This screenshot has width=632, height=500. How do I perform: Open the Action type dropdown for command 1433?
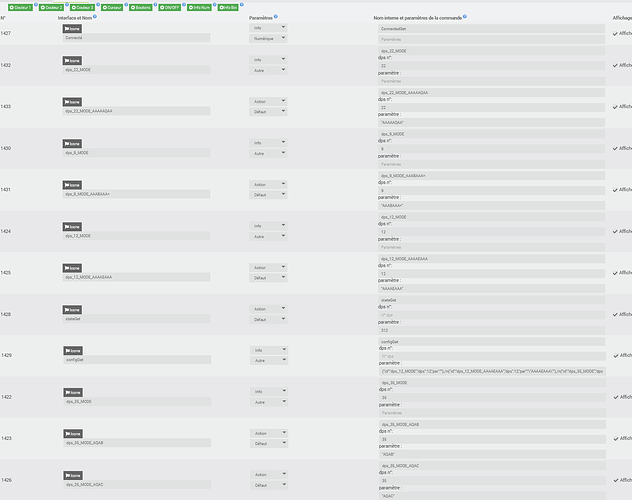point(268,101)
